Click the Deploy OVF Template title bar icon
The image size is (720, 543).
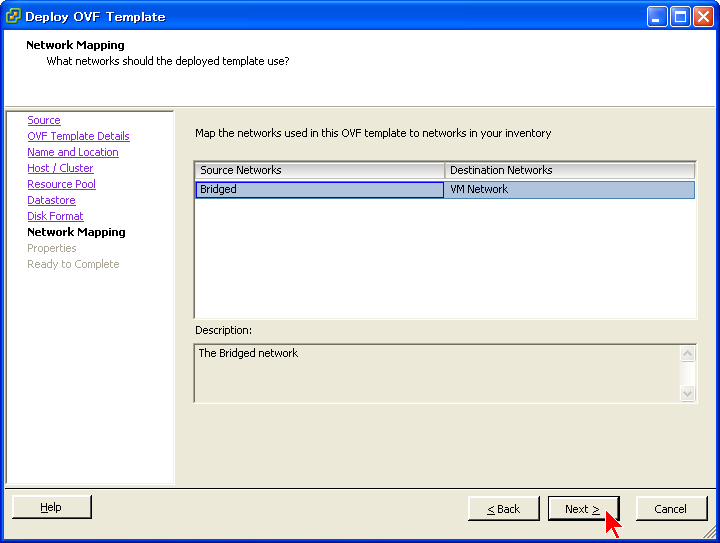(x=13, y=16)
